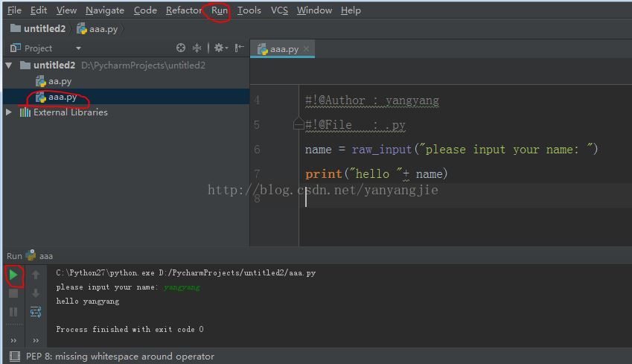Click the Pause Output icon

tap(13, 312)
